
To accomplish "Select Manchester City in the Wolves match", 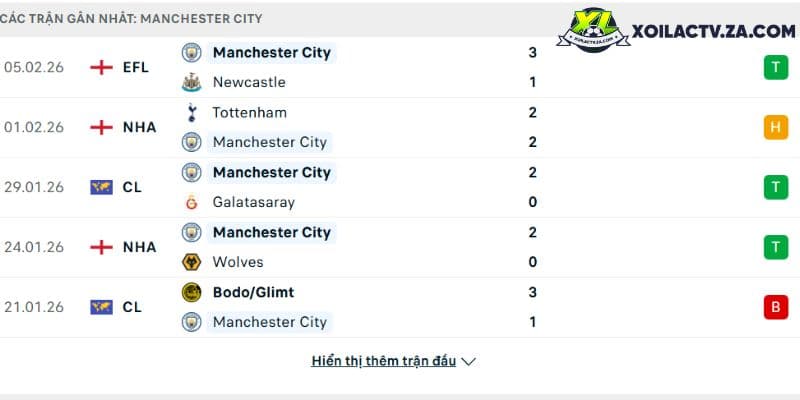I will tap(272, 233).
